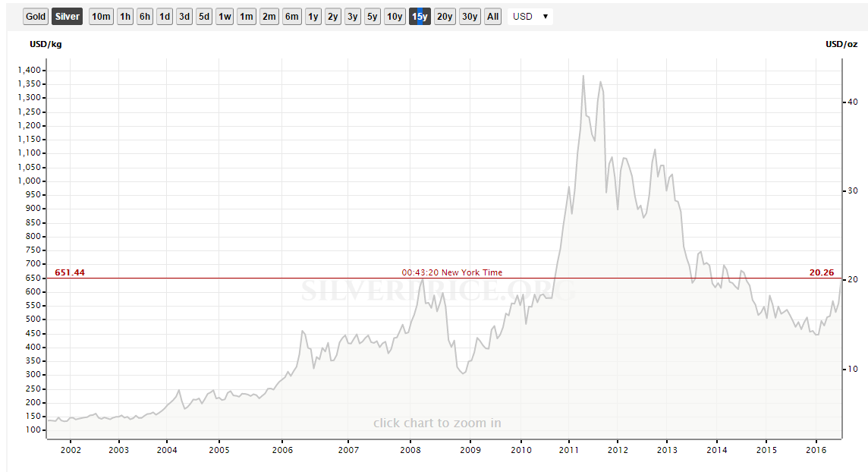Switch to 3d time range
This screenshot has height=472, width=868.
pos(184,17)
